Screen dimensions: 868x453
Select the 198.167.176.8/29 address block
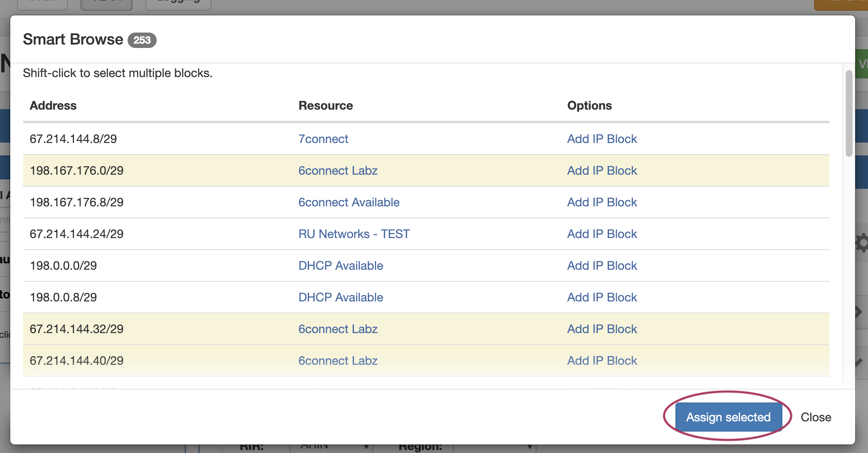point(77,202)
